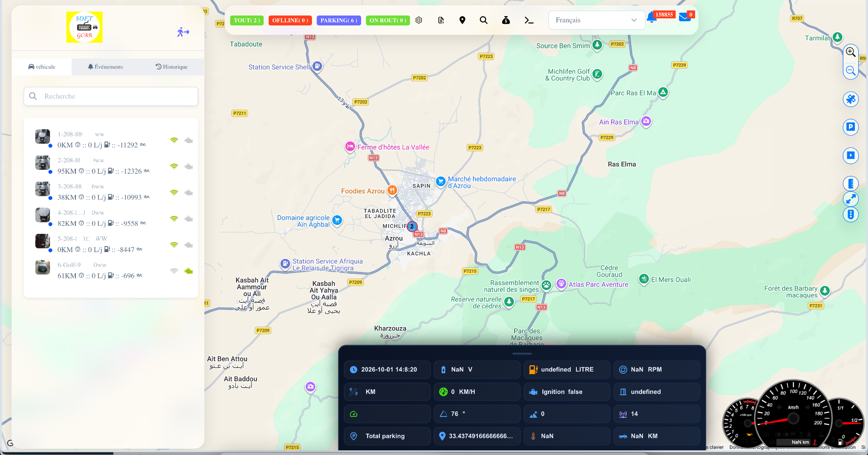Toggle fullscreen map with arrows icon

(851, 199)
